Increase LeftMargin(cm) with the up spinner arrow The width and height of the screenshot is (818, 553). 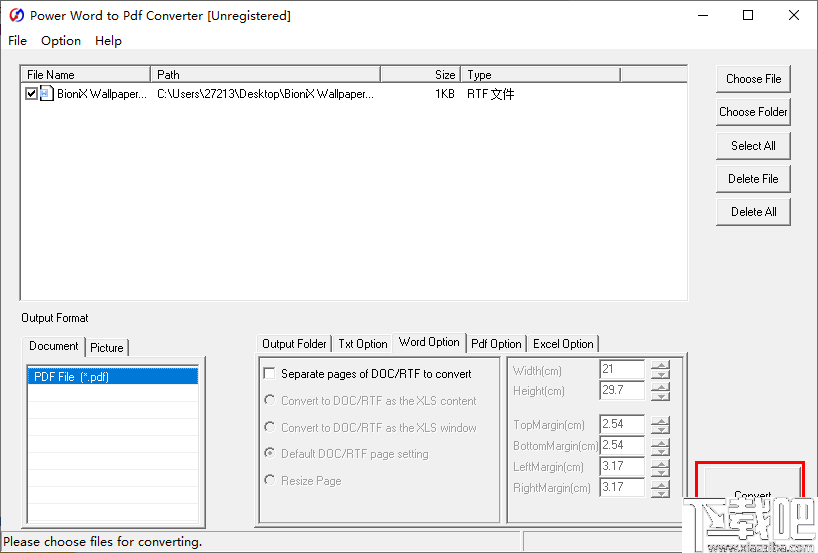pos(660,462)
